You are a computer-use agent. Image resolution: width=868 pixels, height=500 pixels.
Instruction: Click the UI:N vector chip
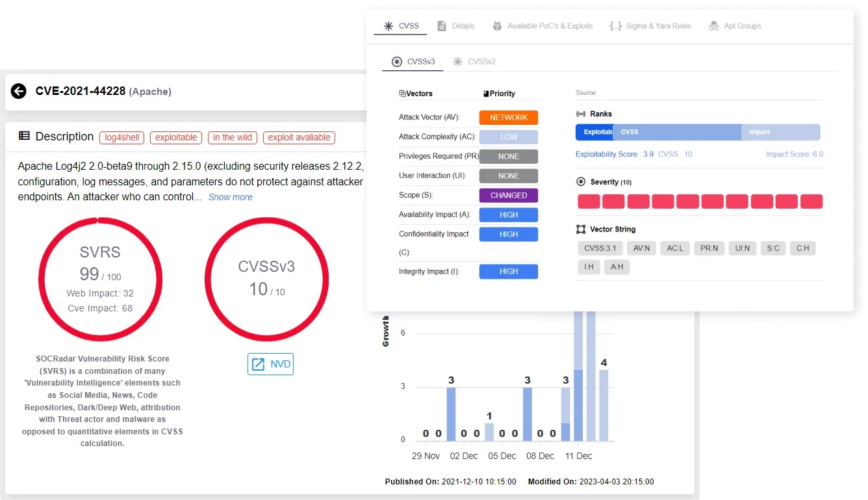742,248
